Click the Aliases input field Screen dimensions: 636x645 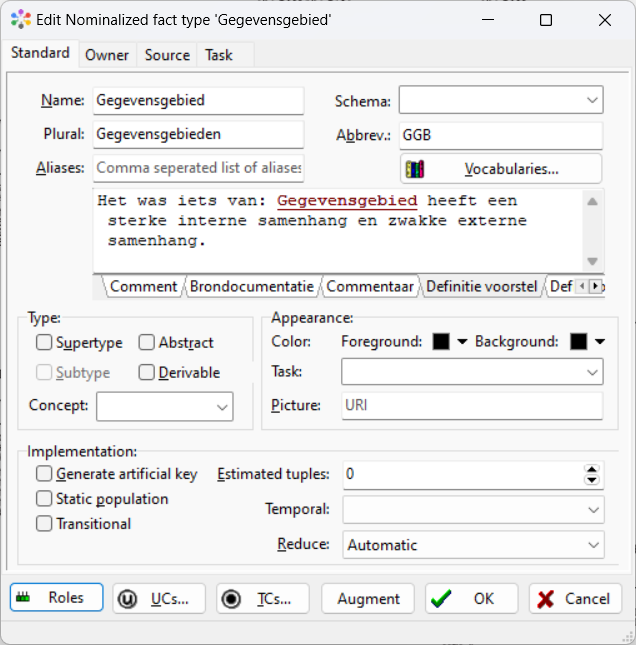pos(198,168)
